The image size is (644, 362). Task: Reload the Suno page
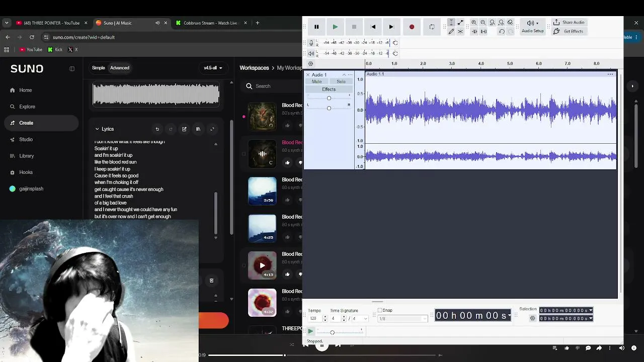tap(32, 37)
